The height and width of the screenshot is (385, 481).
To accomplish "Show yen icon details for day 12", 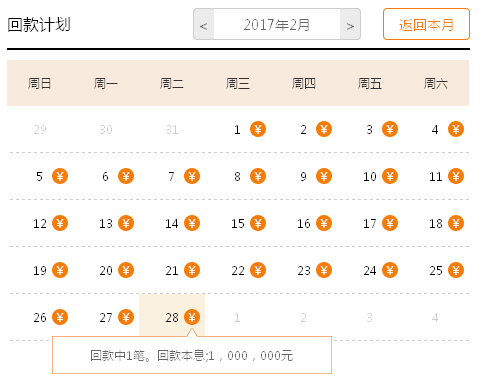I will coord(60,223).
